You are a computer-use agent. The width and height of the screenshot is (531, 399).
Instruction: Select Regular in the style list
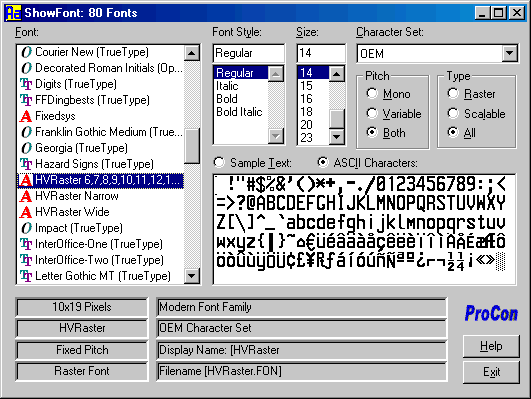tap(241, 73)
